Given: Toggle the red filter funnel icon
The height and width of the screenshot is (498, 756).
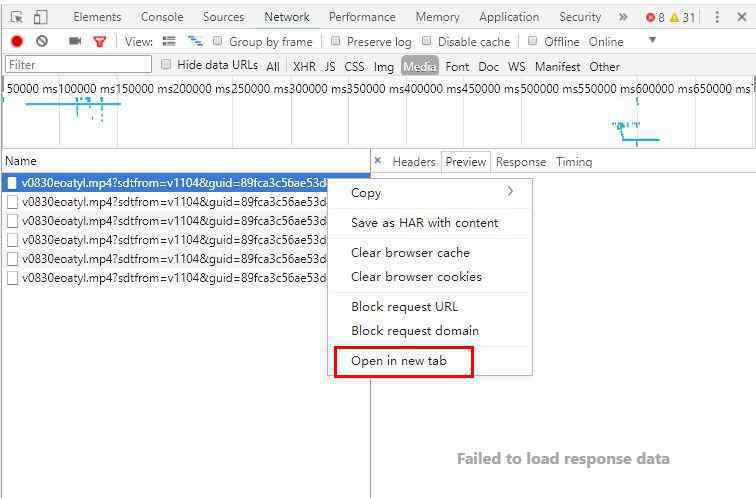Looking at the screenshot, I should point(99,41).
